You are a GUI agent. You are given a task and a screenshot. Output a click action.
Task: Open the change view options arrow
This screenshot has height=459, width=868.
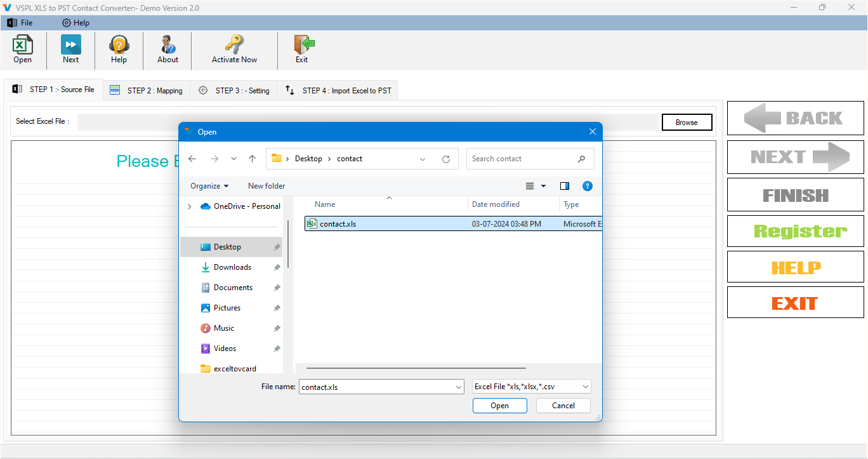(x=543, y=186)
